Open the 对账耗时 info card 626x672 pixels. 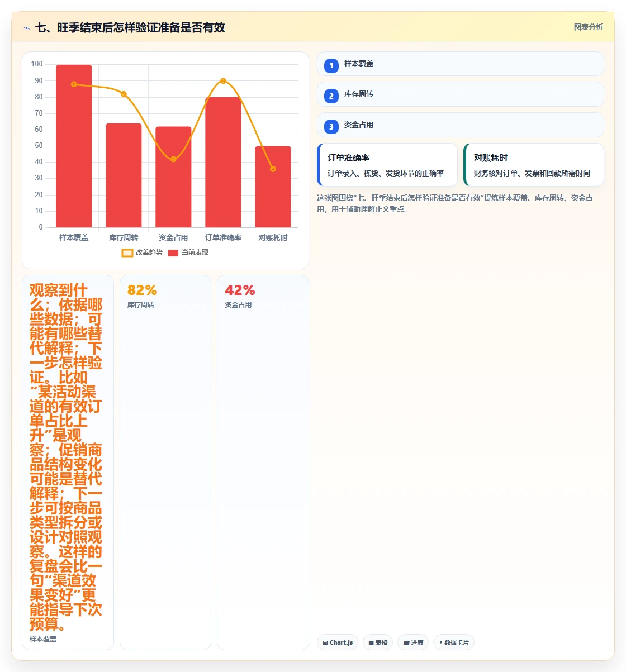(534, 165)
